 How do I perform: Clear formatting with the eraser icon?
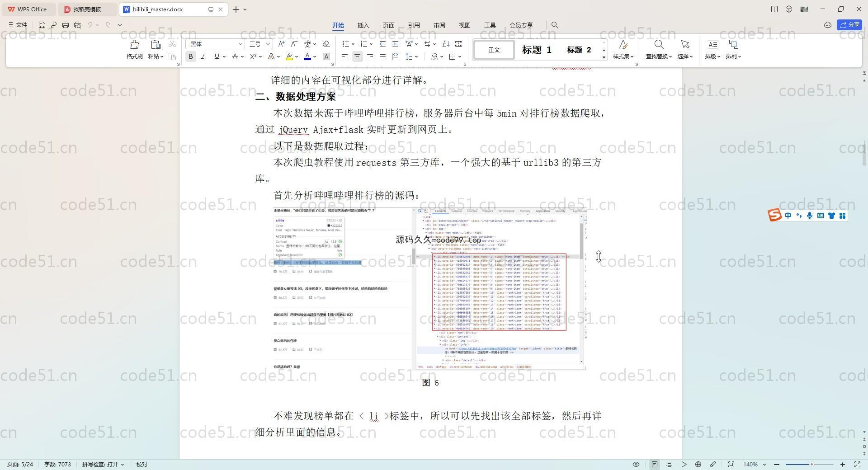326,44
